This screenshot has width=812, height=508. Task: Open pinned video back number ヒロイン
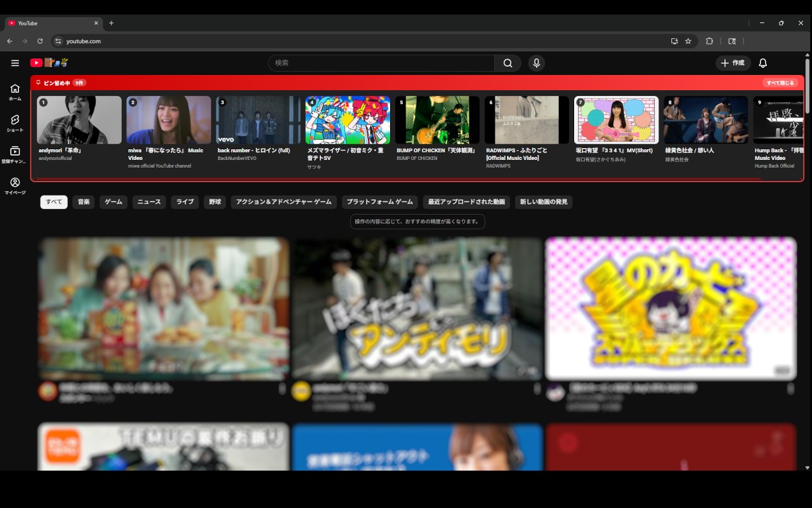(x=258, y=120)
